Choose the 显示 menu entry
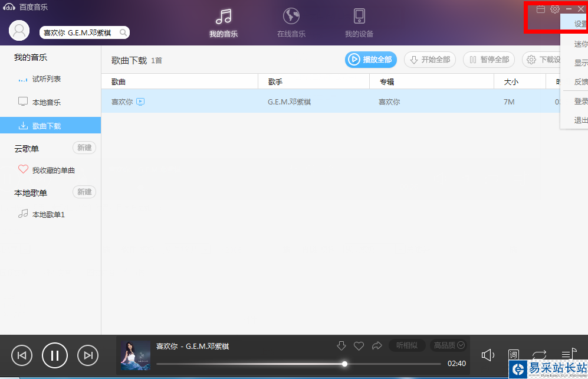This screenshot has width=588, height=379. pos(574,63)
